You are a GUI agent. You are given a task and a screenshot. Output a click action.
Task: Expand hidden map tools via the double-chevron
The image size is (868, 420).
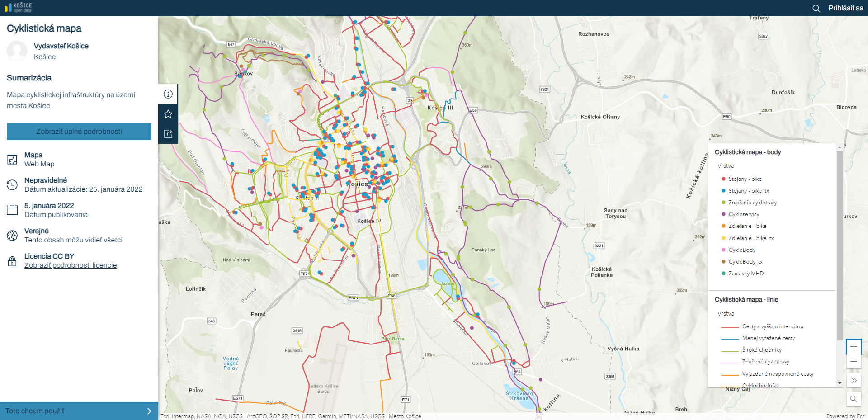click(854, 380)
